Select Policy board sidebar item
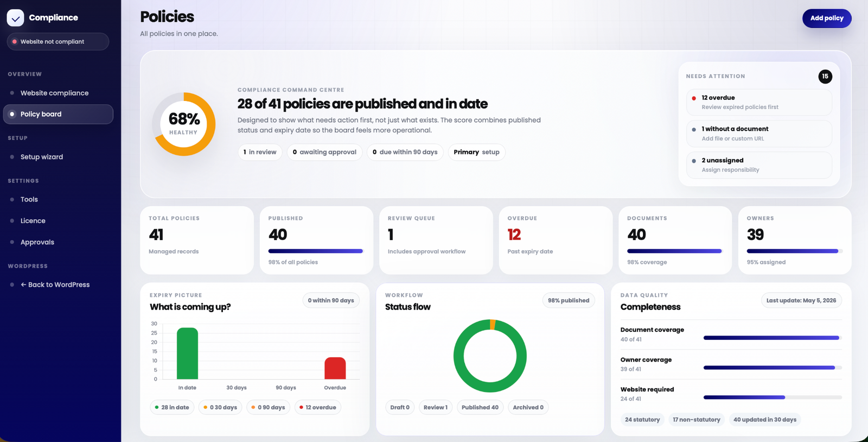This screenshot has height=442, width=868. [58, 114]
